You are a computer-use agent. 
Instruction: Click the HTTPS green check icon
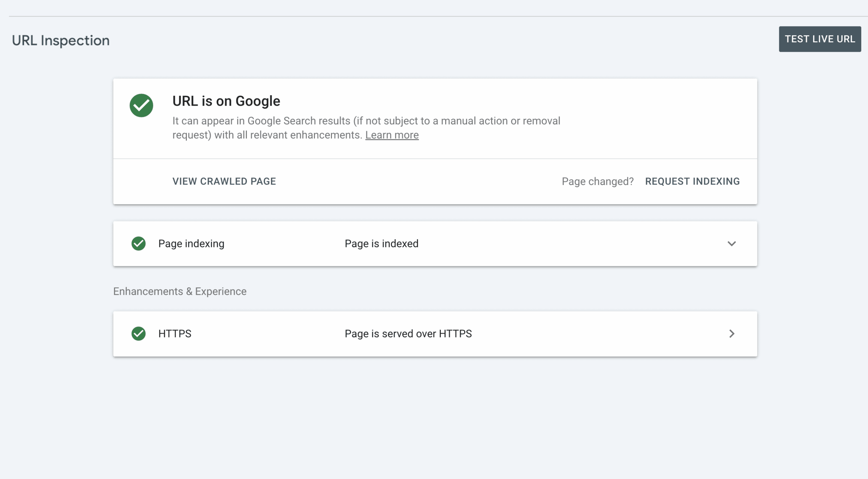[x=138, y=334]
